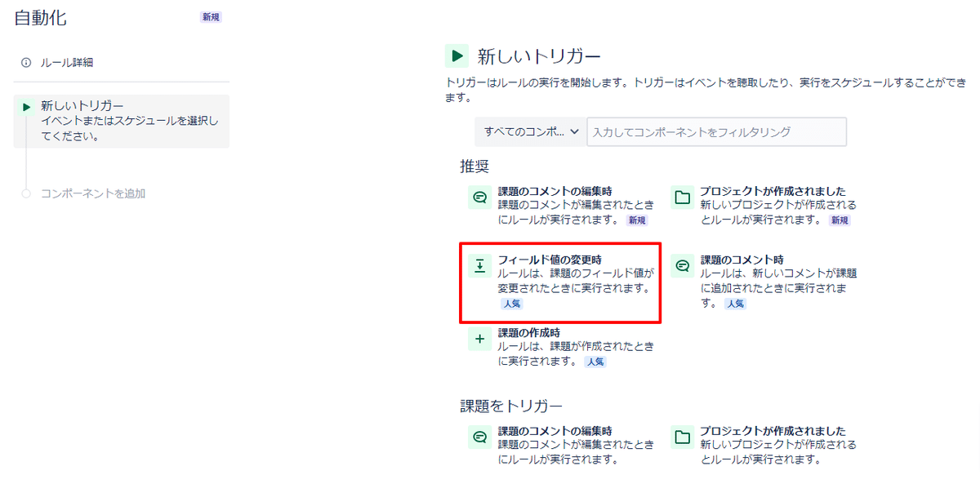Click the 新規 badge next to 自動化
Viewport: 980px width, 484px height.
[x=211, y=17]
